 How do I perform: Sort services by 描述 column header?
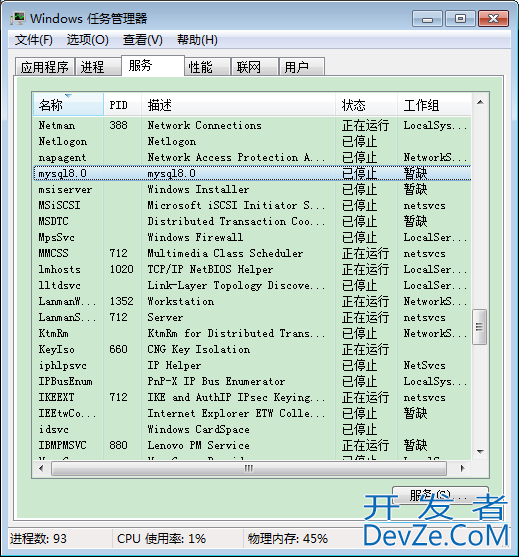[x=238, y=105]
